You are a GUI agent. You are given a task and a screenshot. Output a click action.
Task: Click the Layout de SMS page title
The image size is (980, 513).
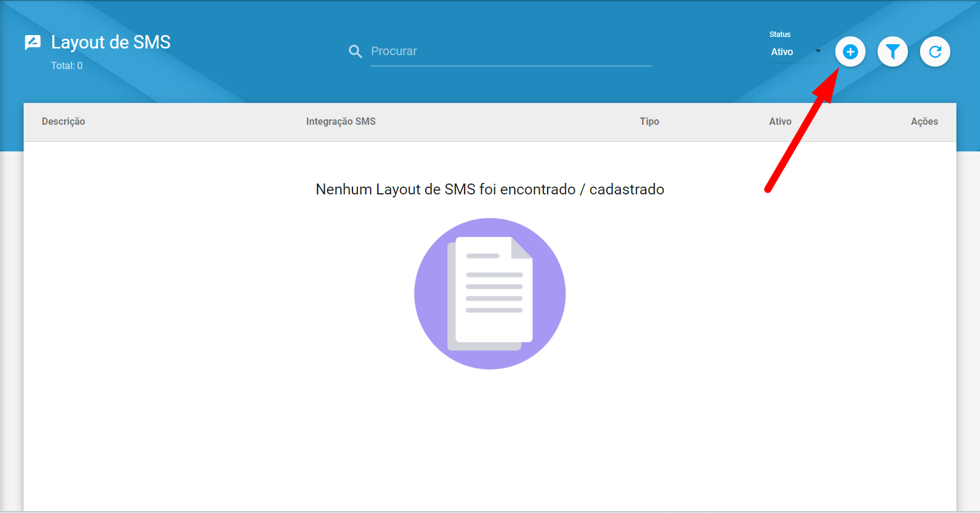point(111,42)
